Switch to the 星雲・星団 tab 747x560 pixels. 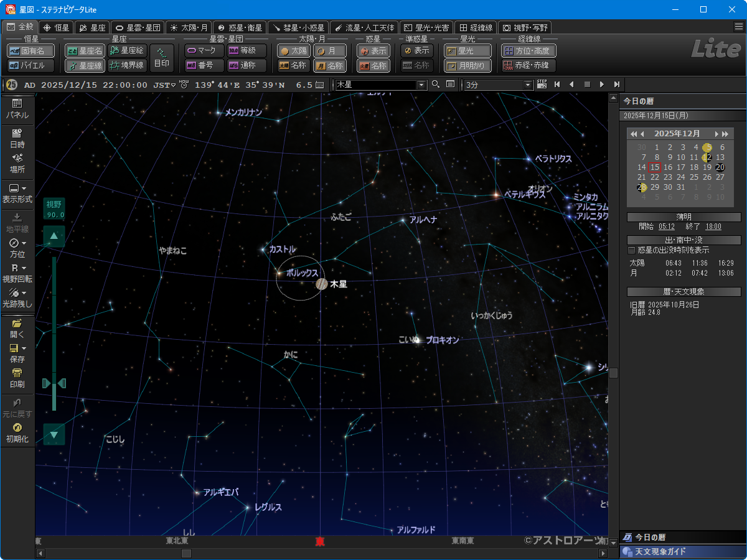(x=138, y=27)
